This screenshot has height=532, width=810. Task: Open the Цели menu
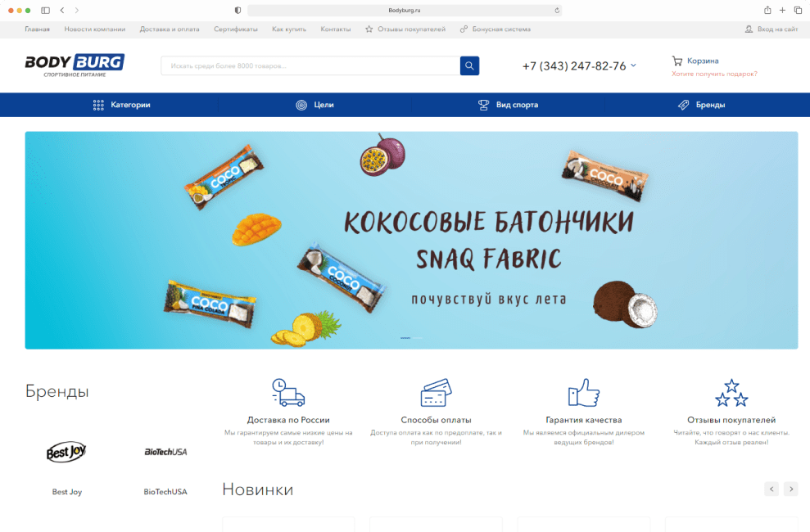coord(315,105)
